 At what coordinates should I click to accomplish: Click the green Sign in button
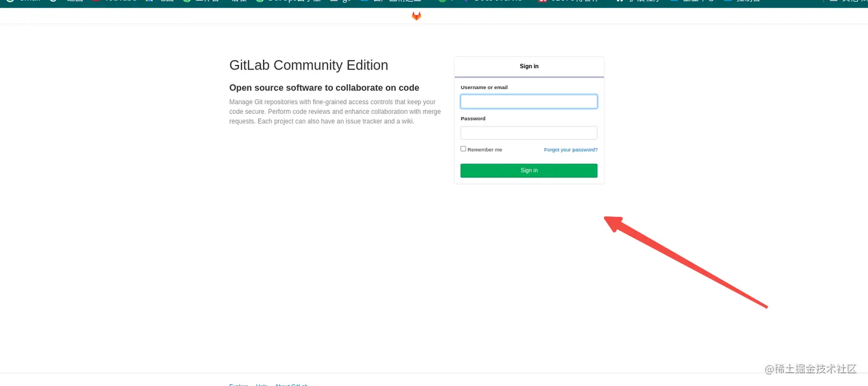click(x=529, y=171)
